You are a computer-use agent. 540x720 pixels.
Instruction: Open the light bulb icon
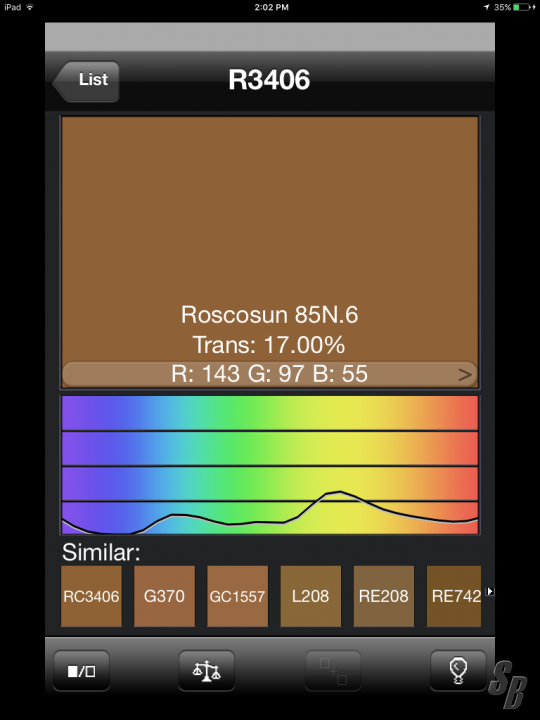coord(458,671)
